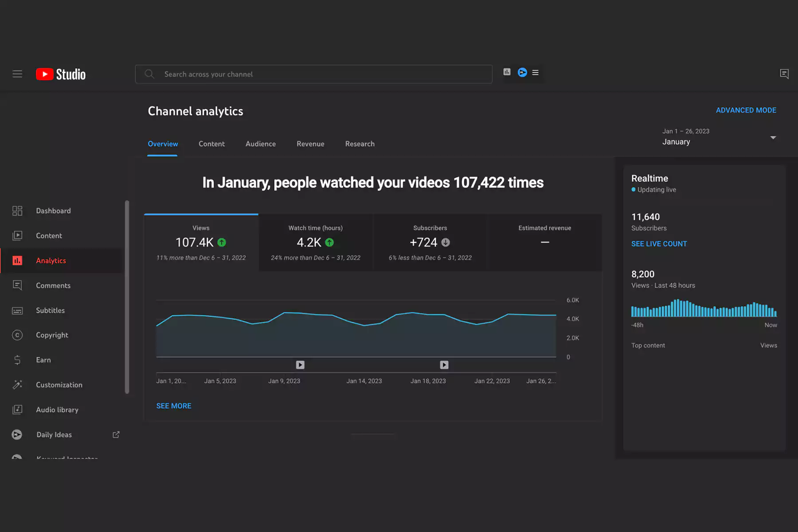Click the send feedback icon at top right

click(x=784, y=74)
